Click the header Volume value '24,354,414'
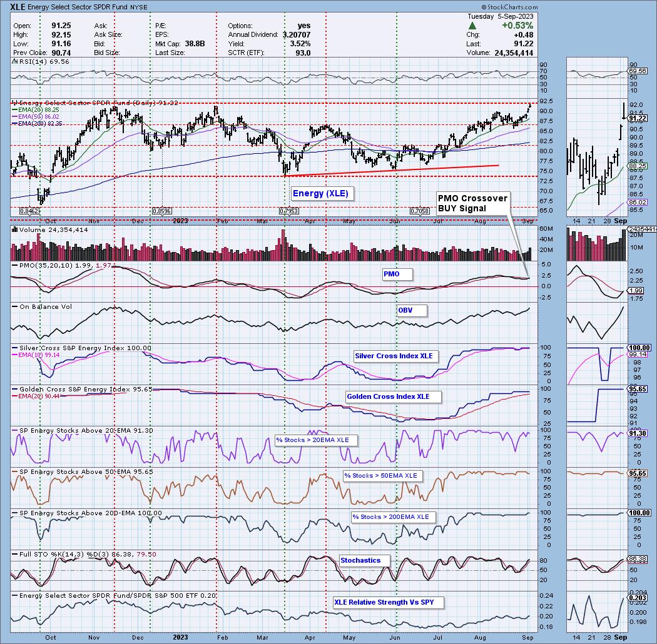The height and width of the screenshot is (644, 657). coord(513,53)
